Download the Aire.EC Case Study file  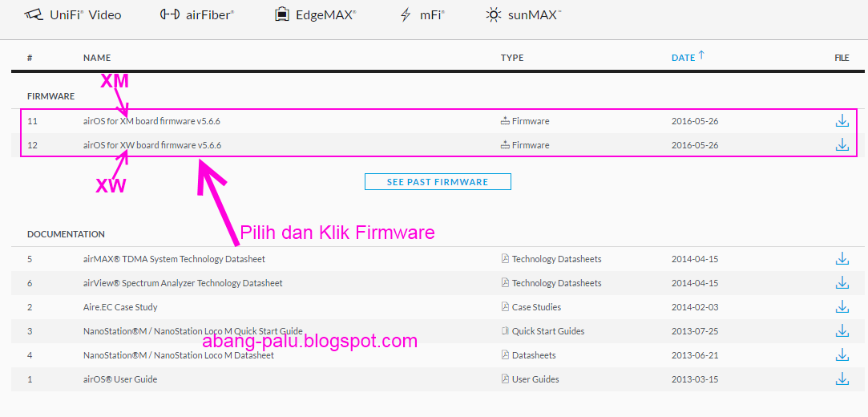pos(842,306)
